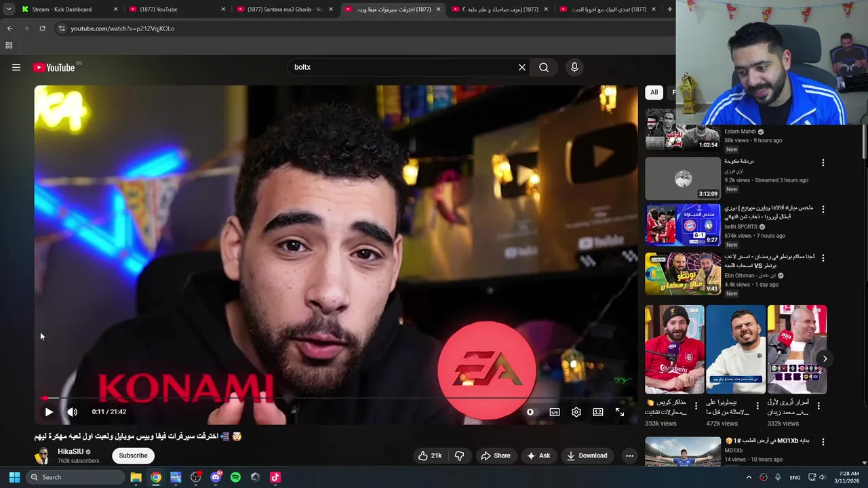Open Chrome from the taskbar
Viewport: 868px width, 488px height.
click(156, 477)
